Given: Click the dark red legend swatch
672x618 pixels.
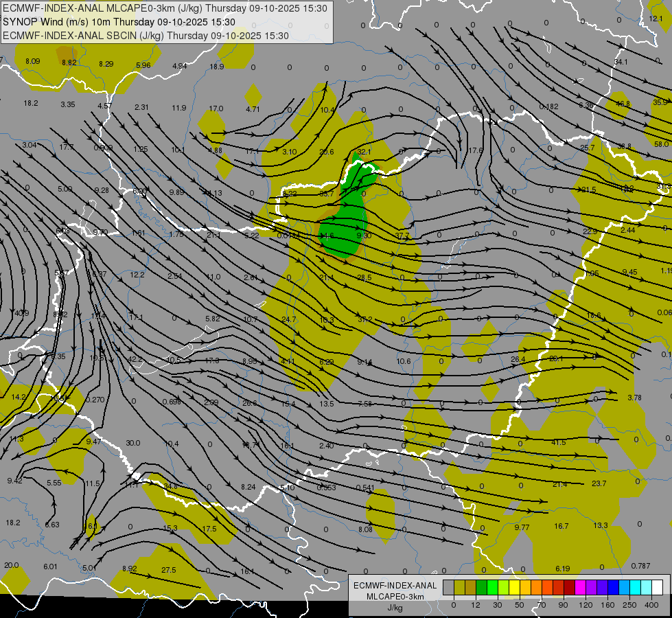Looking at the screenshot, I should click(570, 588).
